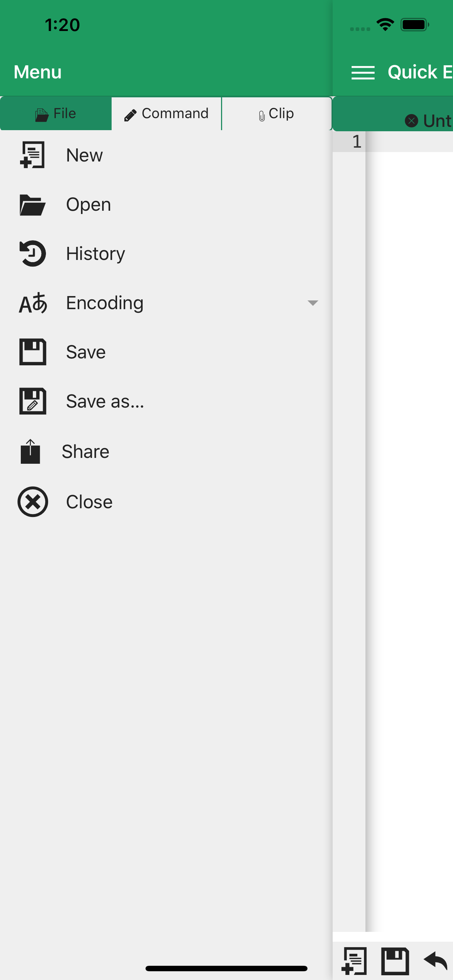
Task: Tap the Save floppy disk icon in menu
Action: click(x=32, y=352)
